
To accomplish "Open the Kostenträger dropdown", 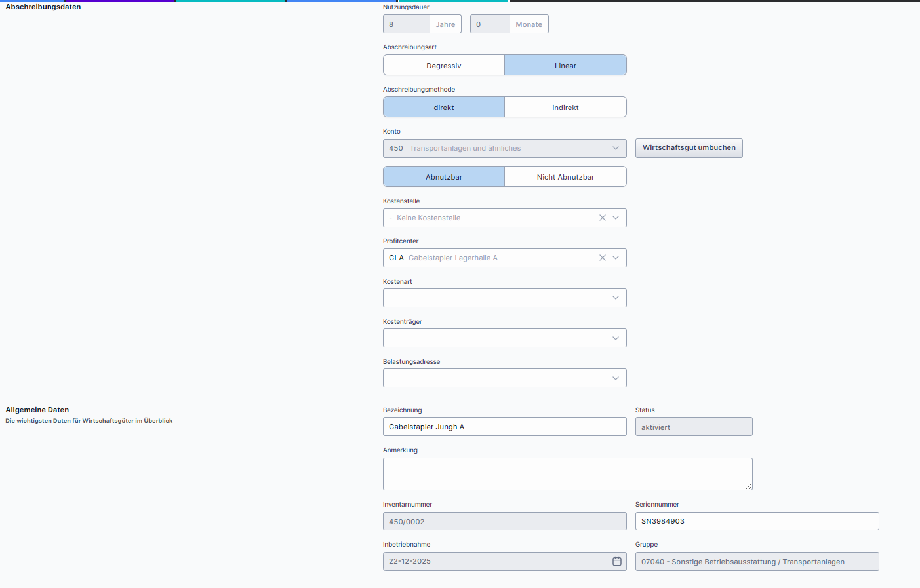I will [504, 338].
